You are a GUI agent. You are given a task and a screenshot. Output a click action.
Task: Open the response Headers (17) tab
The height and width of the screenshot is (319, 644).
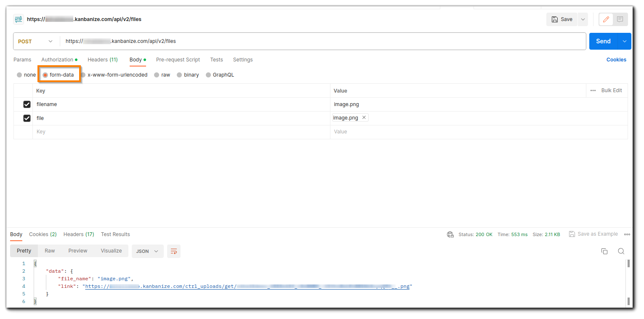click(x=79, y=234)
